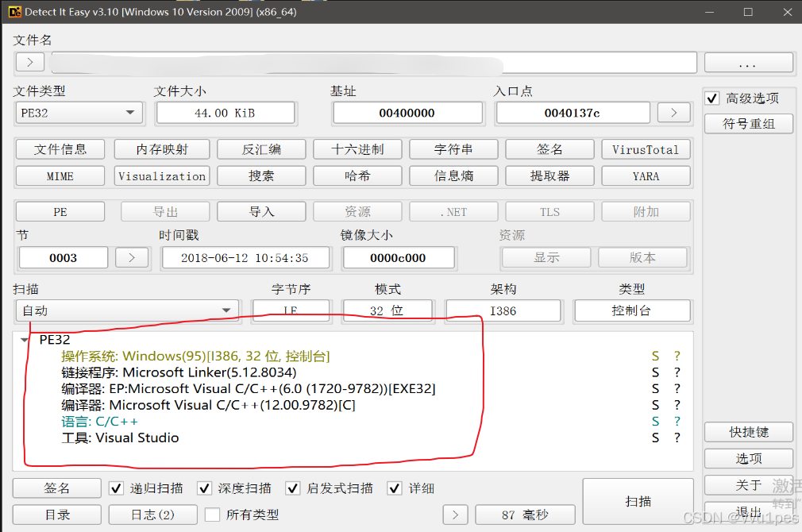This screenshot has height=532, width=802.
Task: Click the architecture field I386
Action: point(503,310)
